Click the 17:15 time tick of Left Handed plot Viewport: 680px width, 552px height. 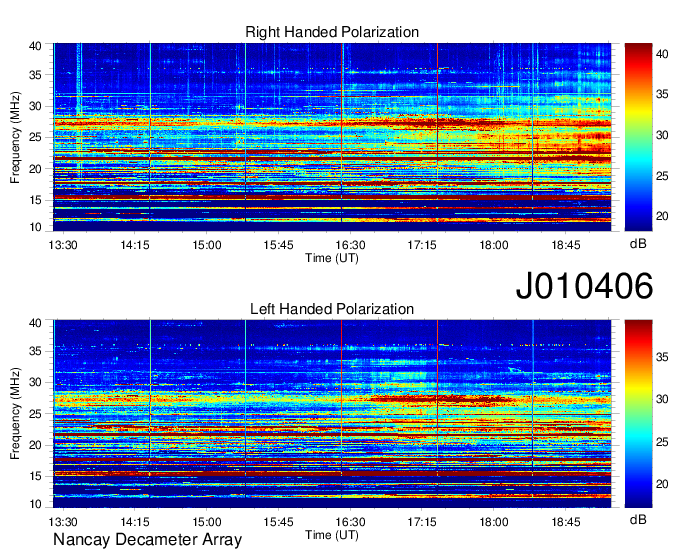(x=422, y=522)
